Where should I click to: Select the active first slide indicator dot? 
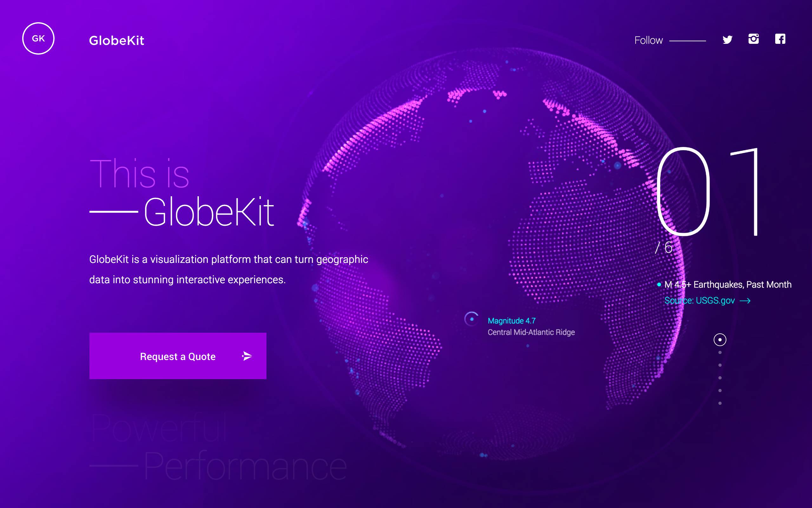coord(720,340)
